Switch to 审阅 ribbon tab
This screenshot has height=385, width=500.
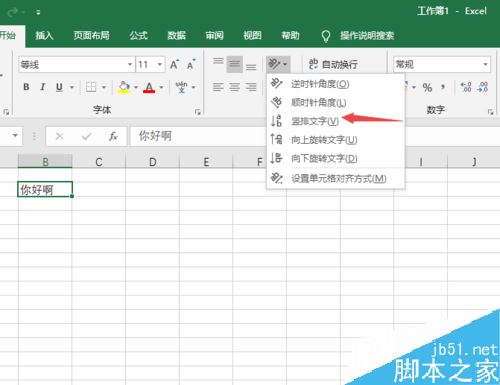click(214, 35)
